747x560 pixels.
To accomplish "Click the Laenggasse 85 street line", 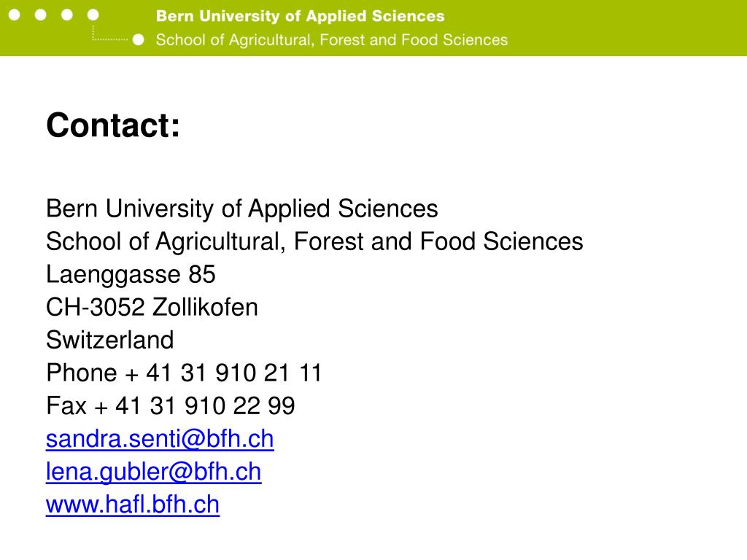I will [x=131, y=274].
